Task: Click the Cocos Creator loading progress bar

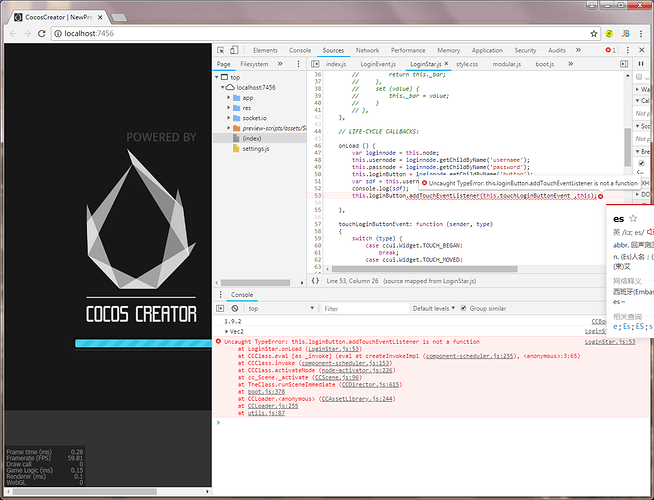Action: coord(143,343)
